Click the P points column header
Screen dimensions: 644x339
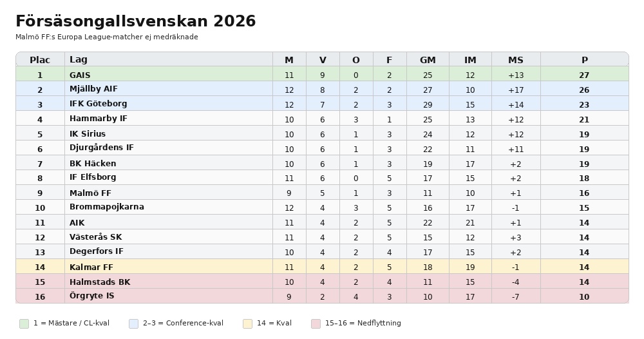pyautogui.click(x=584, y=60)
